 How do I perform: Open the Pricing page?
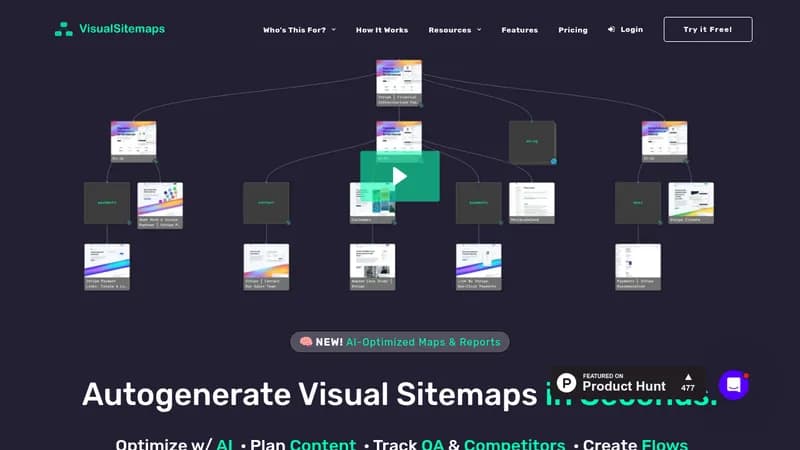pyautogui.click(x=572, y=30)
